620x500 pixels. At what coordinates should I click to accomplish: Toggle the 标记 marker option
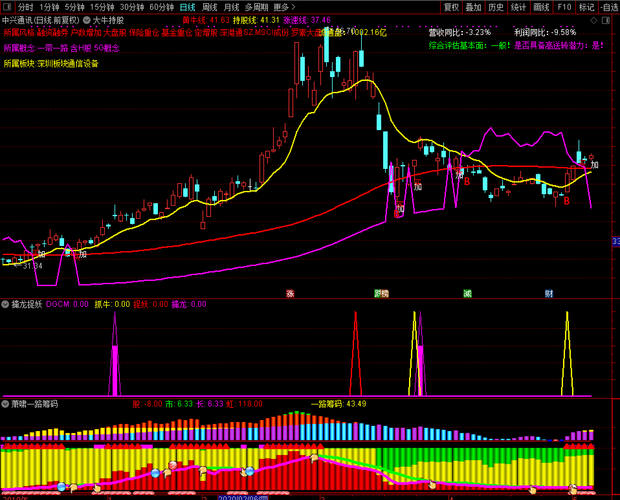[586, 6]
